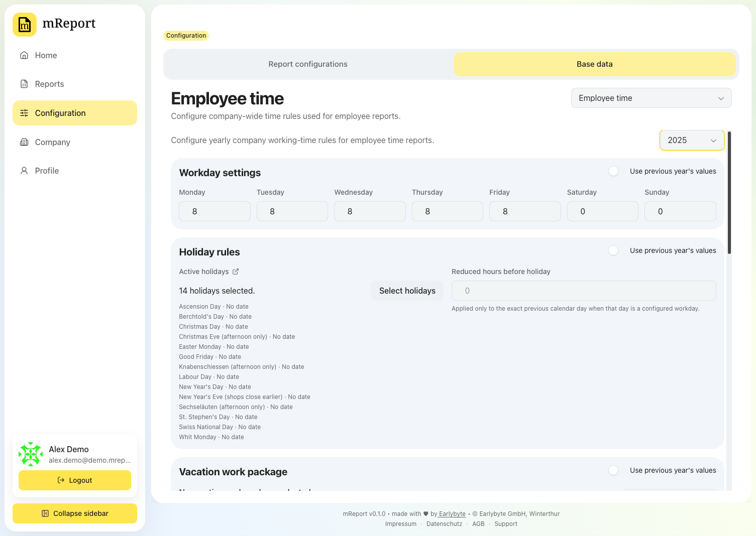
Task: Click the Company building icon
Action: click(24, 142)
